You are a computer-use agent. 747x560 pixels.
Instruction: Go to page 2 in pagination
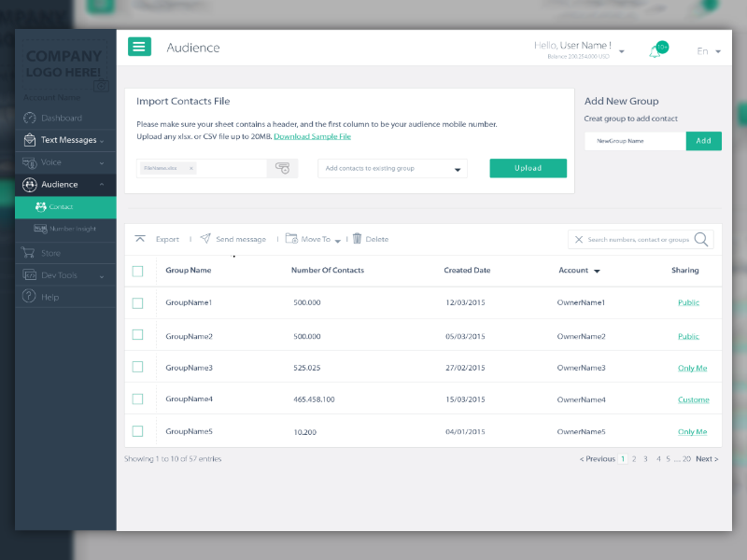(634, 459)
